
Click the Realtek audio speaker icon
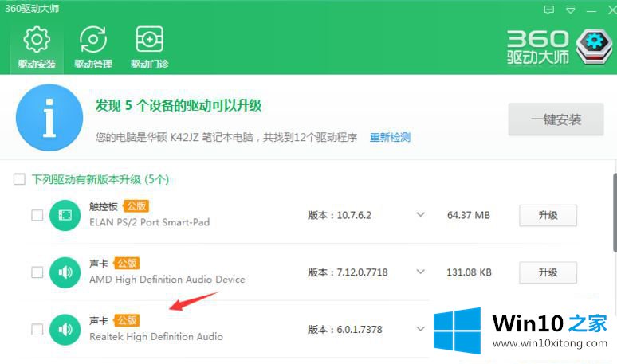65,329
